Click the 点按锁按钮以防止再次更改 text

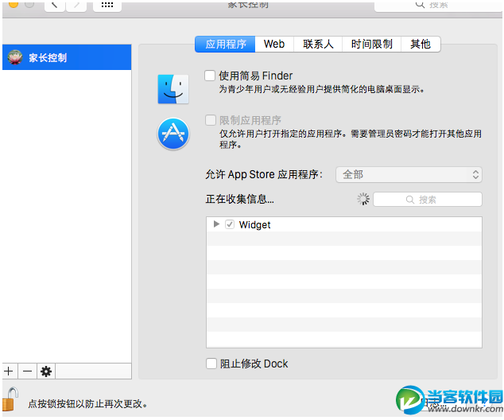(87, 403)
